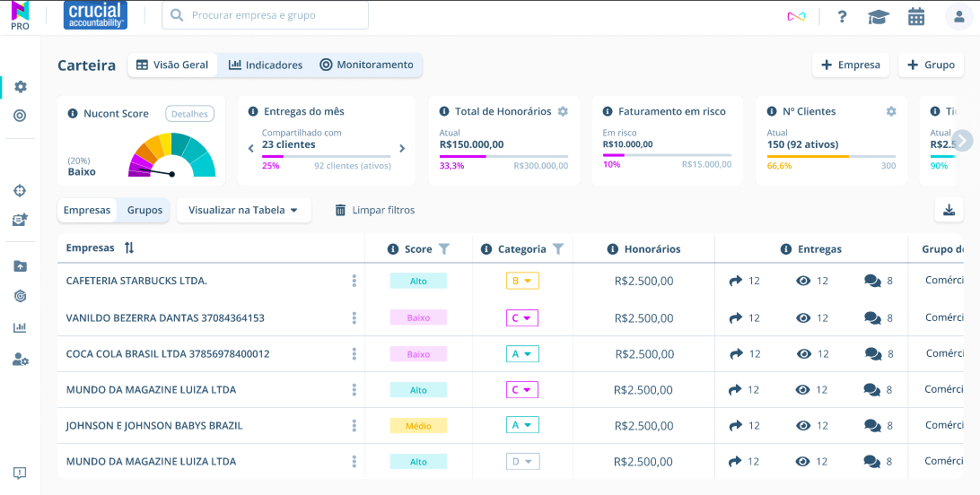Open gear settings on Total de Honorários card
The width and height of the screenshot is (980, 495).
tap(563, 111)
